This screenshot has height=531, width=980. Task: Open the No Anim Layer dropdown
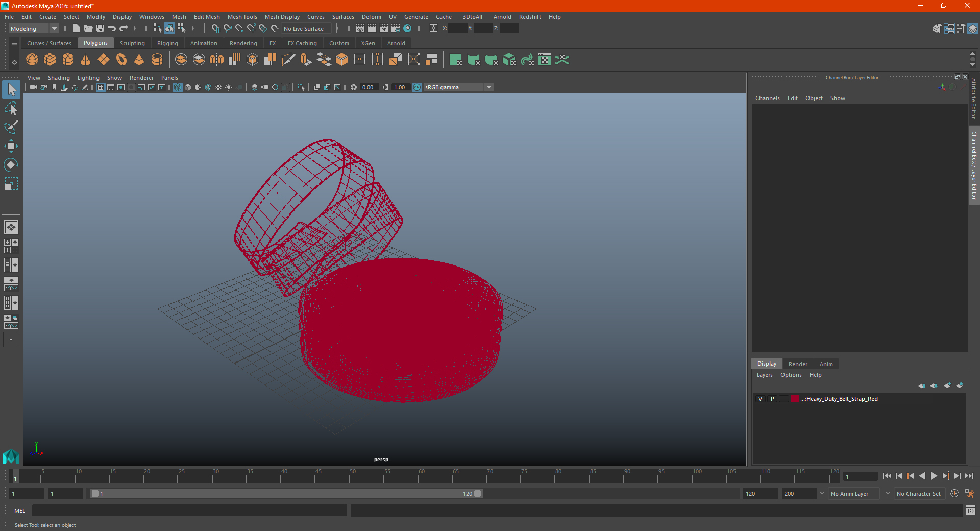tap(854, 494)
